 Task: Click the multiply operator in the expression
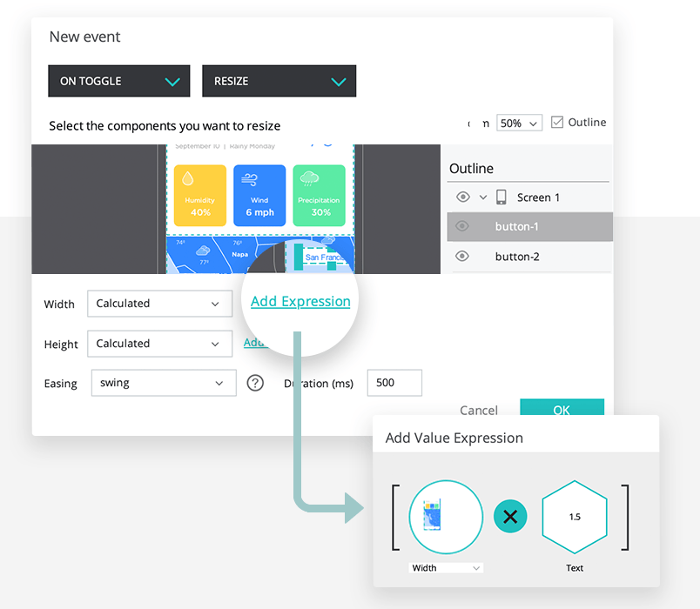[x=510, y=517]
